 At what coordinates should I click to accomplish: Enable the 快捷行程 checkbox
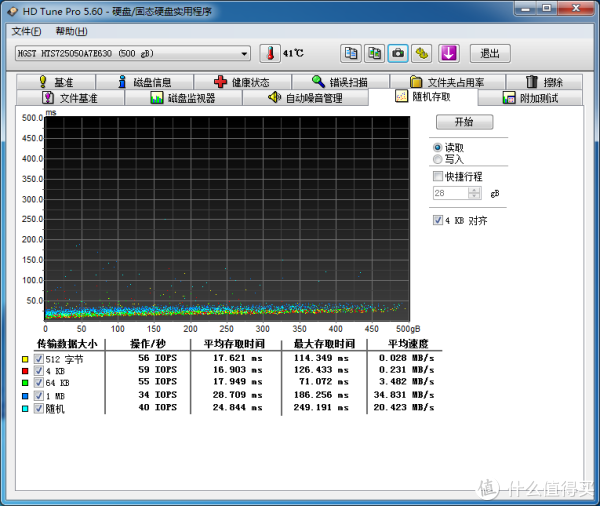point(438,176)
